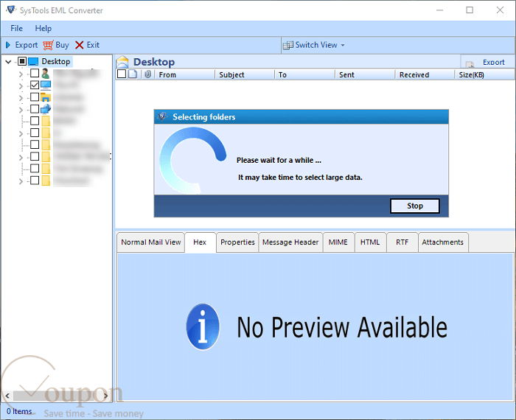Image resolution: width=516 pixels, height=420 pixels.
Task: Toggle the select-all checkbox in the mail list header
Action: (122, 74)
